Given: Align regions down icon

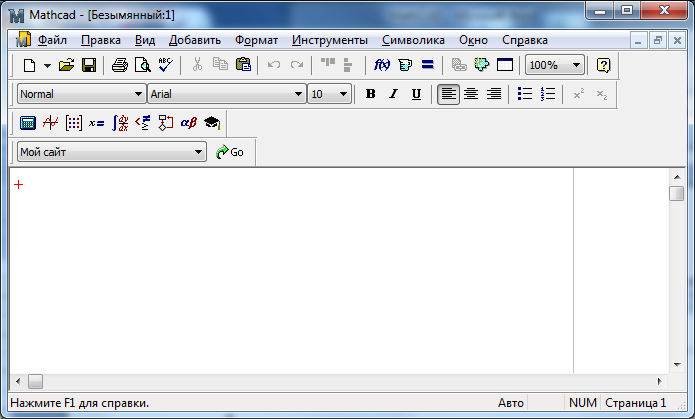Looking at the screenshot, I should (x=348, y=65).
